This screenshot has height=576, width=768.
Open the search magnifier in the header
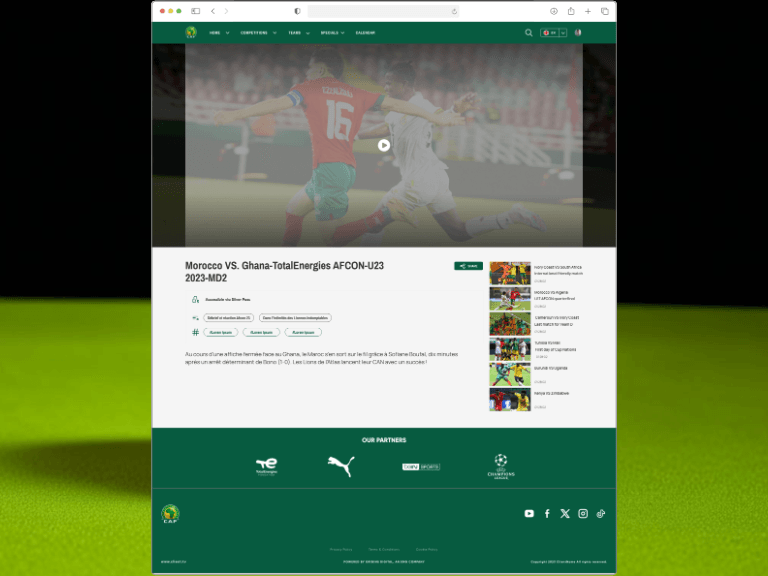[x=529, y=33]
